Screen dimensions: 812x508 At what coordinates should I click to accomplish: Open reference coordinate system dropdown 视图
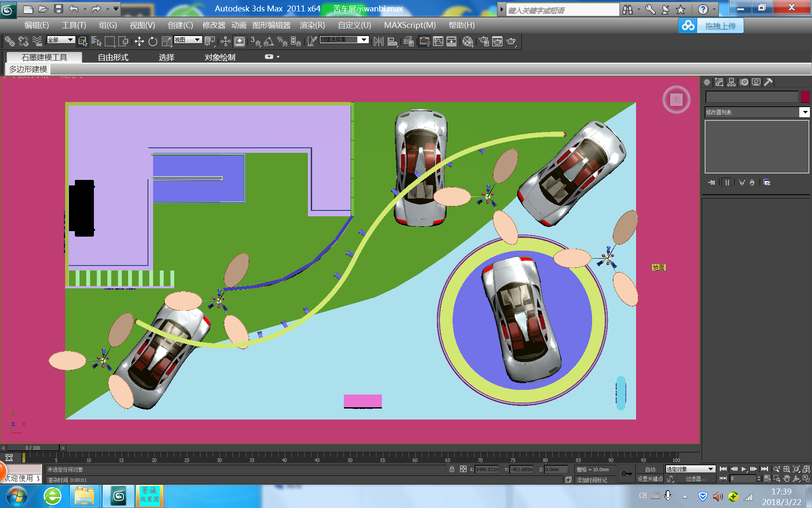click(x=188, y=40)
